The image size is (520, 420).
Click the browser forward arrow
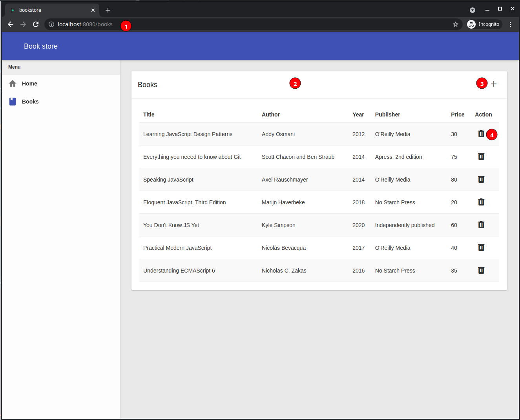pos(23,24)
